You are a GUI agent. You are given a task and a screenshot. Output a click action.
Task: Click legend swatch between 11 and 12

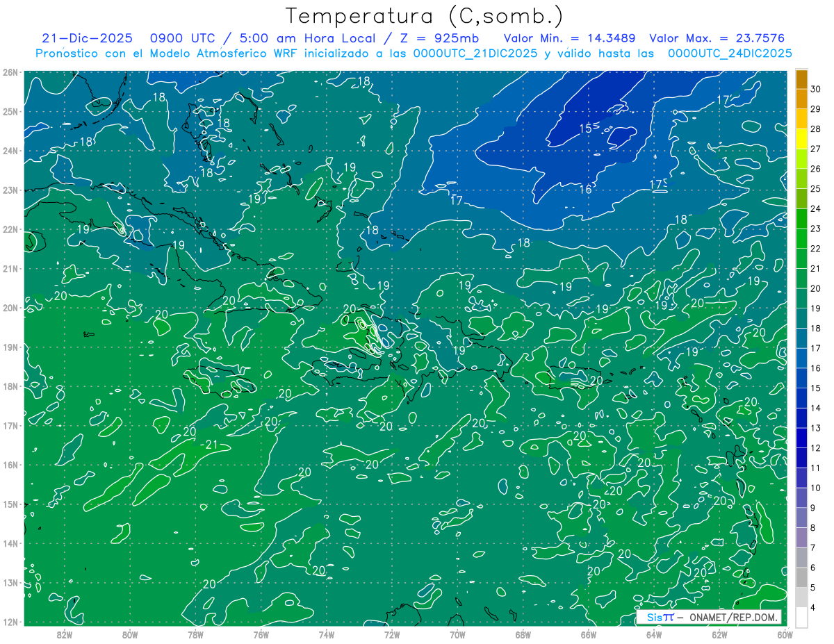801,457
